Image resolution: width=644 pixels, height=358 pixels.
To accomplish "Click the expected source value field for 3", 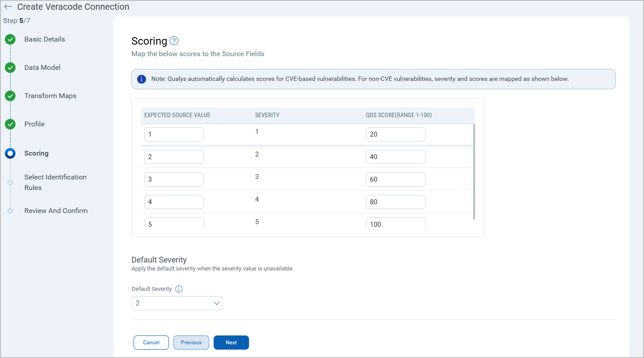I will (174, 179).
